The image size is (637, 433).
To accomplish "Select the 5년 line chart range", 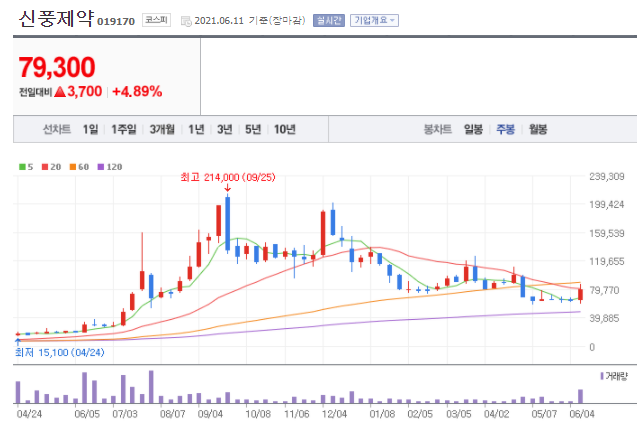I will 253,129.
